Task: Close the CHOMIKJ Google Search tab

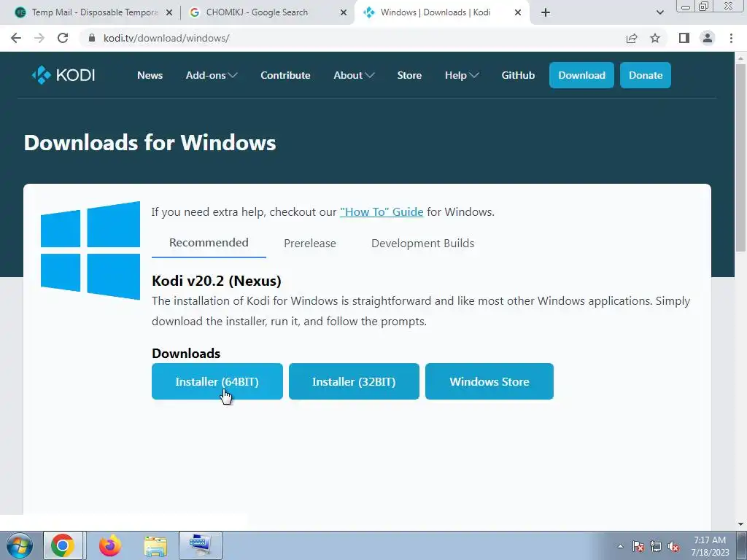Action: [x=344, y=13]
